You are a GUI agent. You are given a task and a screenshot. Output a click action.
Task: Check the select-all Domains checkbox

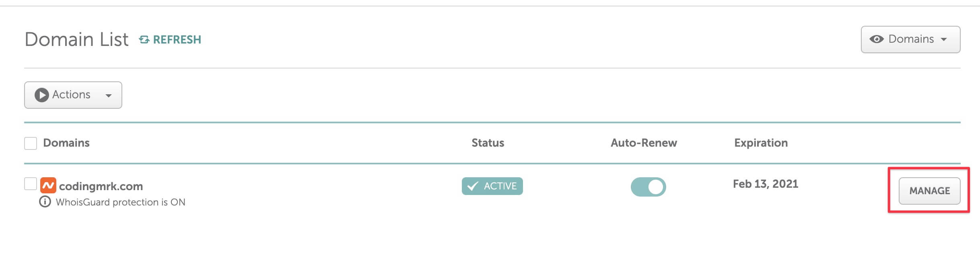pos(31,143)
